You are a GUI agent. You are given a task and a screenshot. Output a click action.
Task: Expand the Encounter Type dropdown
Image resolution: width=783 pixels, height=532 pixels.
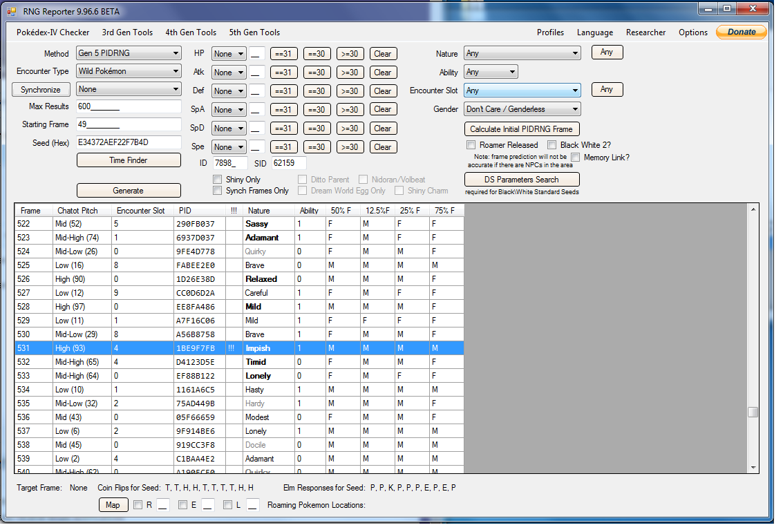tap(129, 71)
